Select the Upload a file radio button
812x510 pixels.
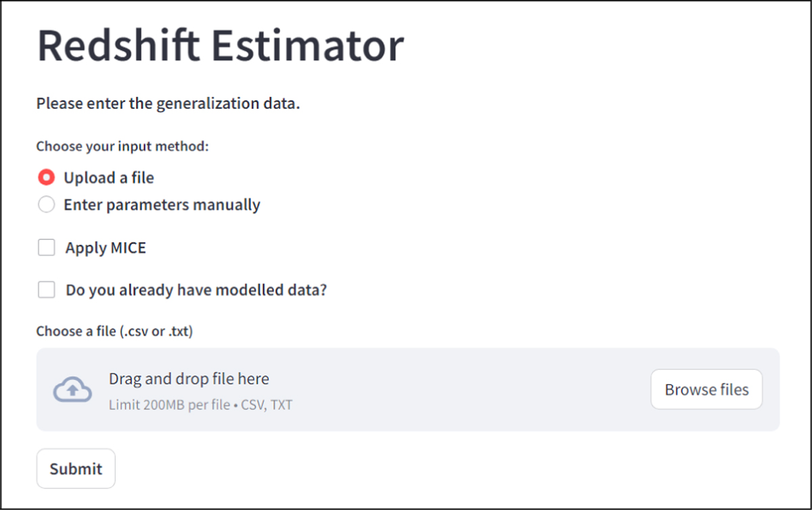(46, 178)
